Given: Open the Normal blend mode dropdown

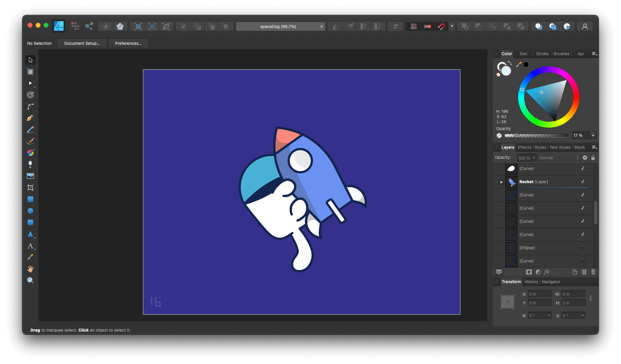Looking at the screenshot, I should tap(559, 158).
